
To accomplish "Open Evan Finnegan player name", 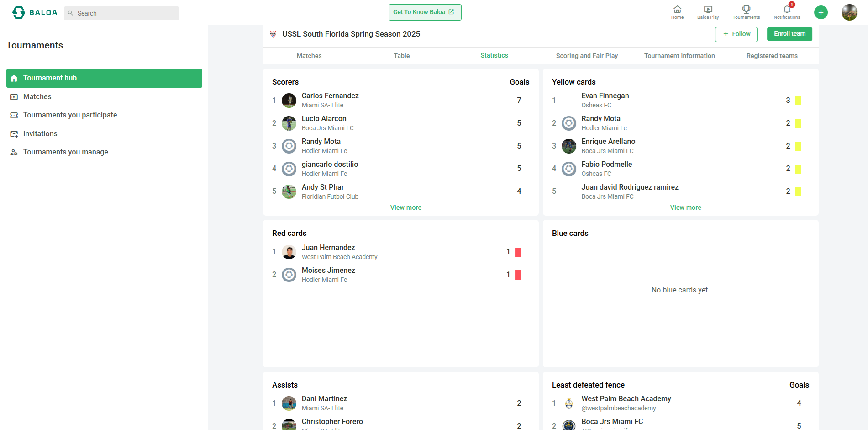I will click(605, 96).
